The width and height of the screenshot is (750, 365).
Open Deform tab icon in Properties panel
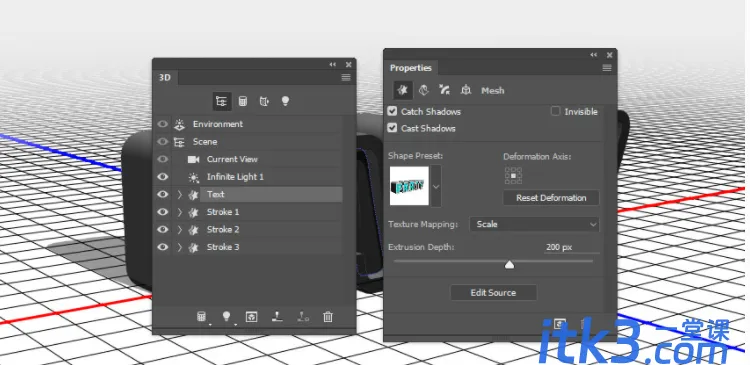pos(423,90)
